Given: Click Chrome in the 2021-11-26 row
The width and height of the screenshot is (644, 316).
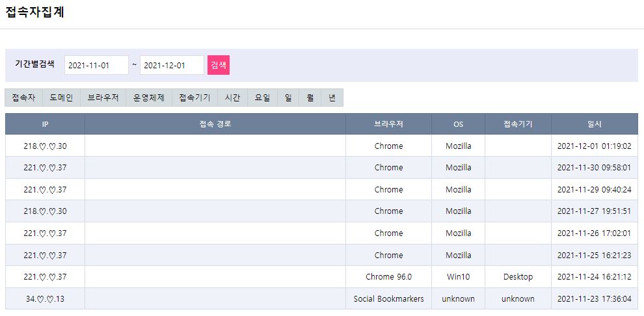Looking at the screenshot, I should pyautogui.click(x=388, y=233).
